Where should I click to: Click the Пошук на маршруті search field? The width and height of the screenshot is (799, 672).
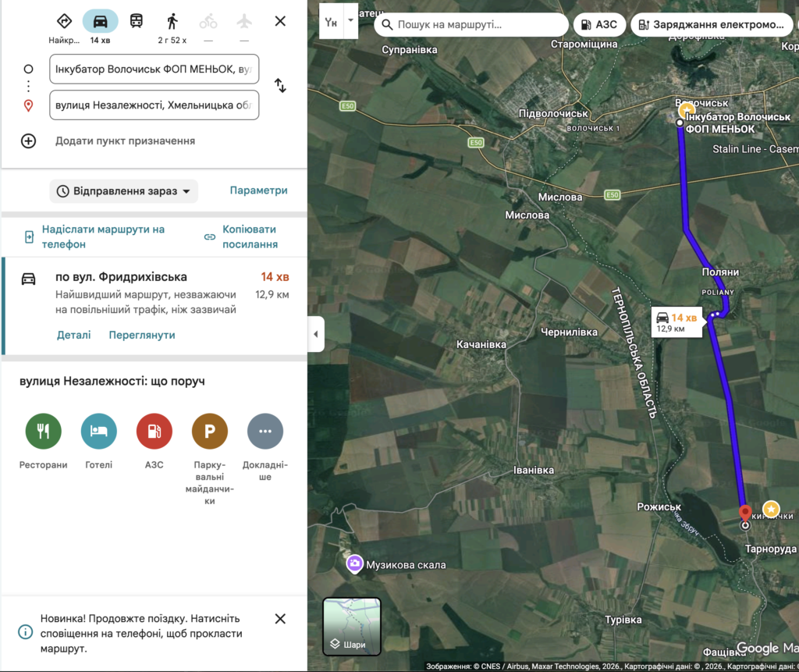pos(471,25)
